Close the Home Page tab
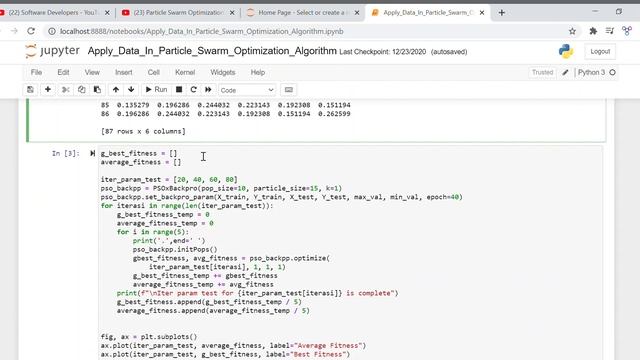The image size is (640, 360). [x=357, y=13]
